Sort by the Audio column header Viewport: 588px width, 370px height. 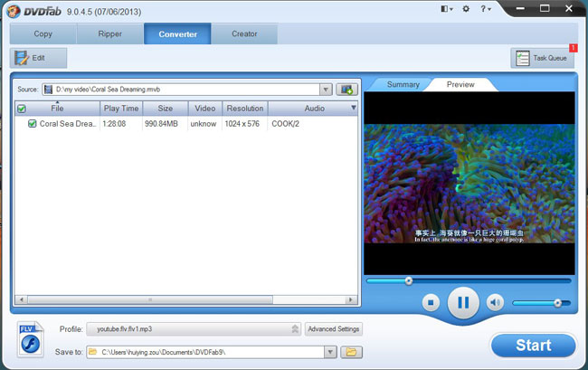point(314,109)
